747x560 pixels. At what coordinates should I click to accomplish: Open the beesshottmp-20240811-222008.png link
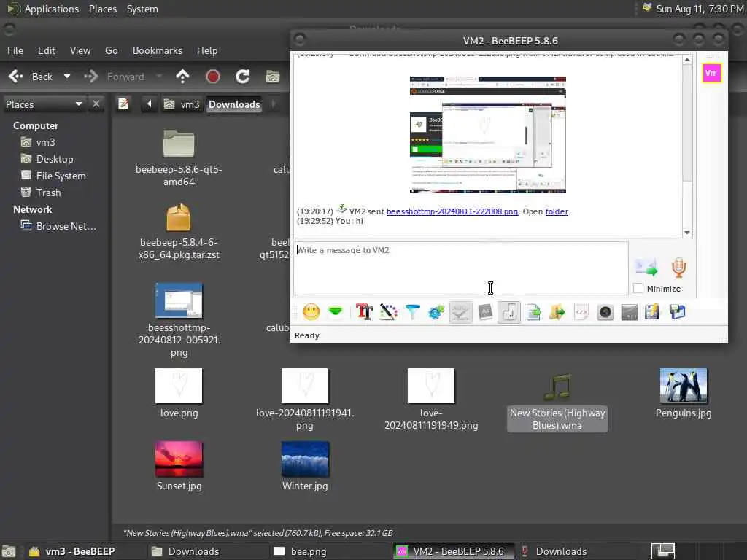(452, 211)
